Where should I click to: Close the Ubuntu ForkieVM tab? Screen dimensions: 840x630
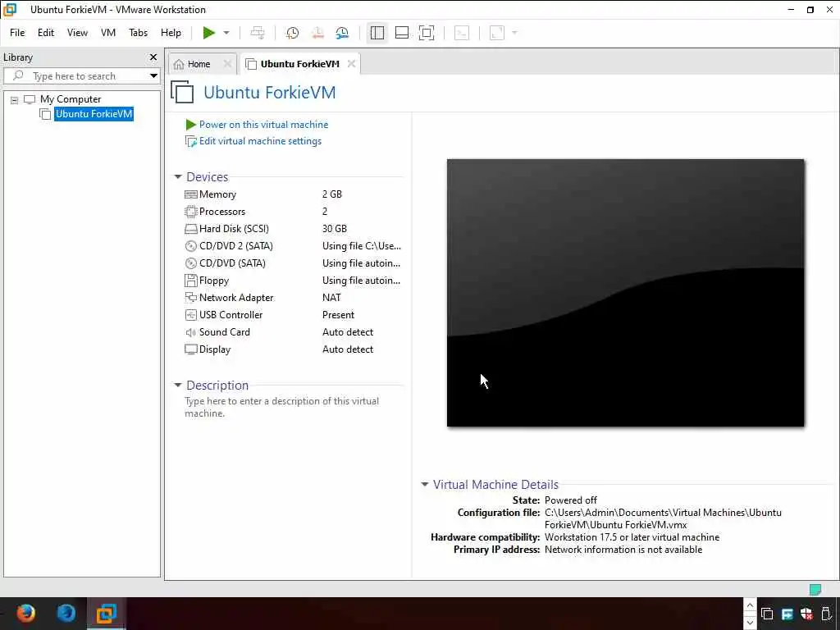(x=351, y=64)
